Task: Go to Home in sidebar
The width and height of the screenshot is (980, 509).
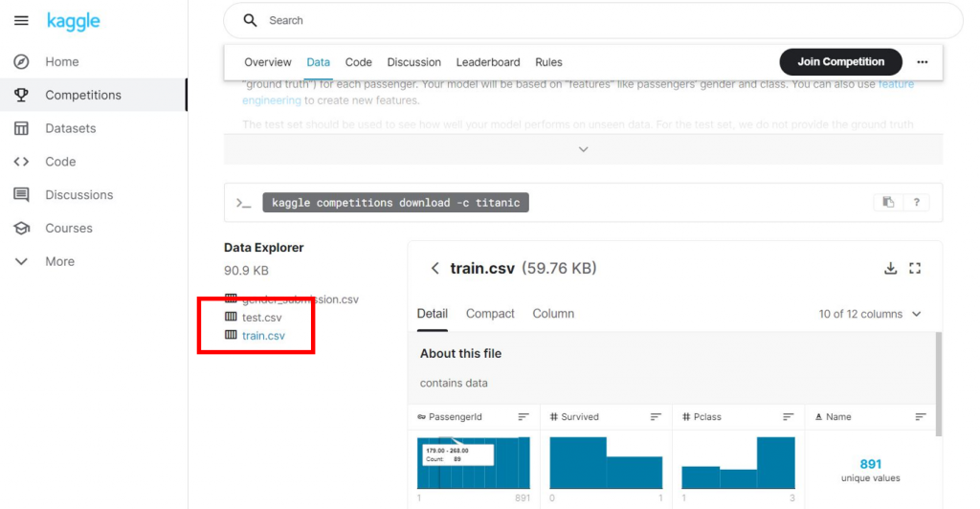Action: coord(62,62)
